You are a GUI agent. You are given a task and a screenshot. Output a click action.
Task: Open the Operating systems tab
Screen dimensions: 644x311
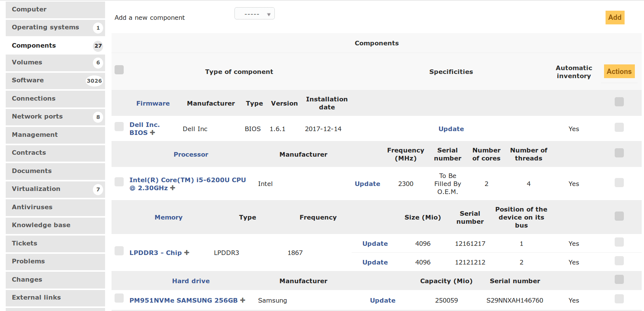pos(55,27)
